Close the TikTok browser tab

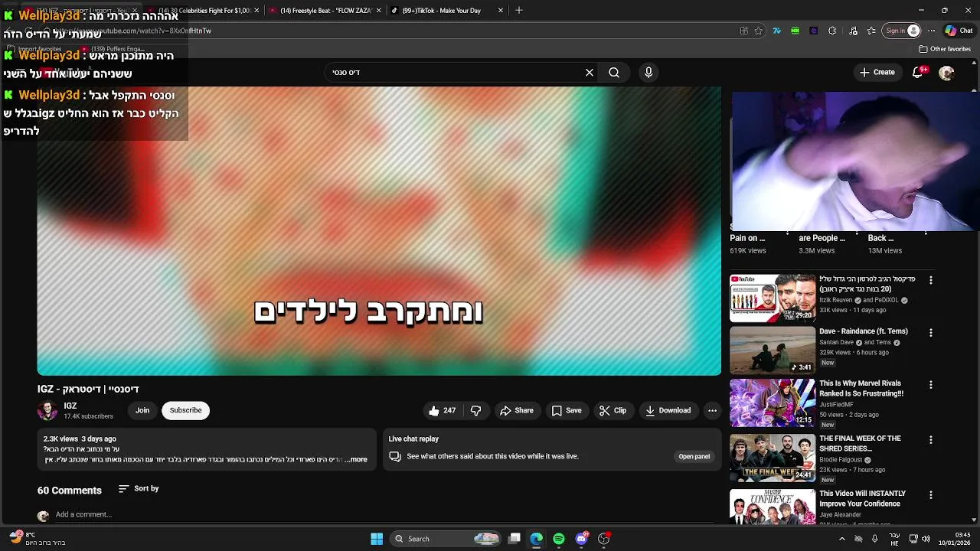coord(501,11)
